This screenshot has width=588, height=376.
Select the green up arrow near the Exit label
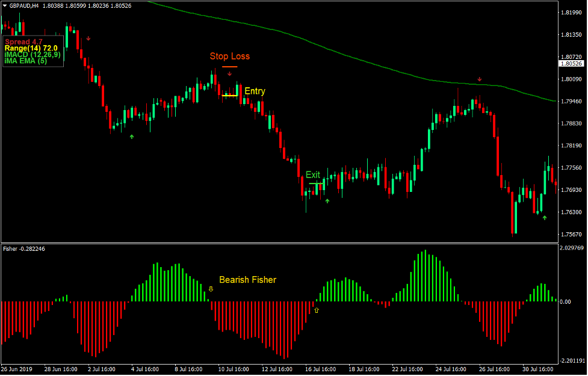[x=327, y=200]
